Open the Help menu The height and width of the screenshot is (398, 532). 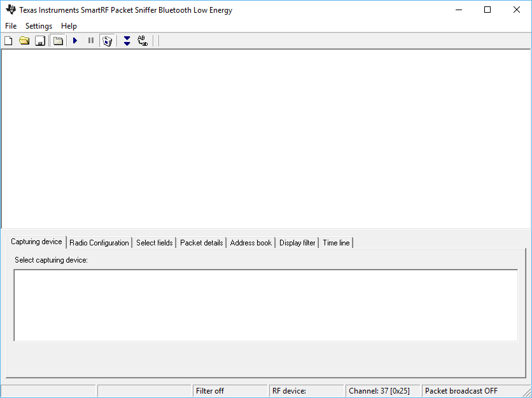(x=69, y=26)
